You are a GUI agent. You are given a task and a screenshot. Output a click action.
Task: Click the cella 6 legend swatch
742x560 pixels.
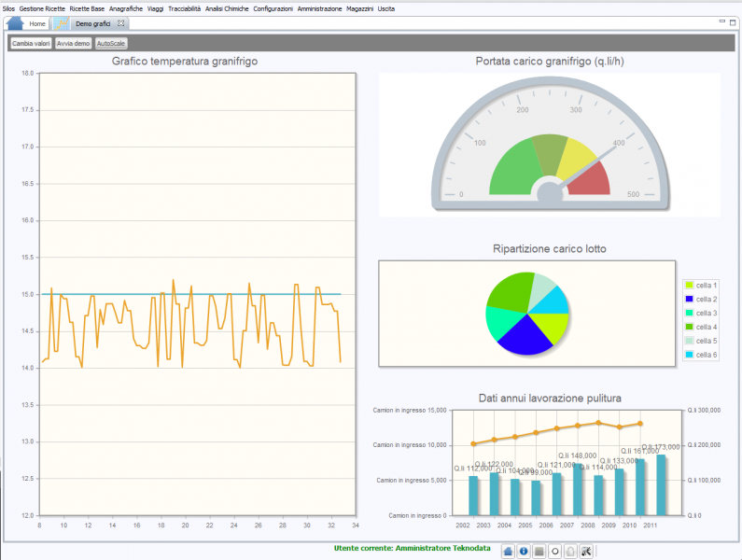pos(689,355)
